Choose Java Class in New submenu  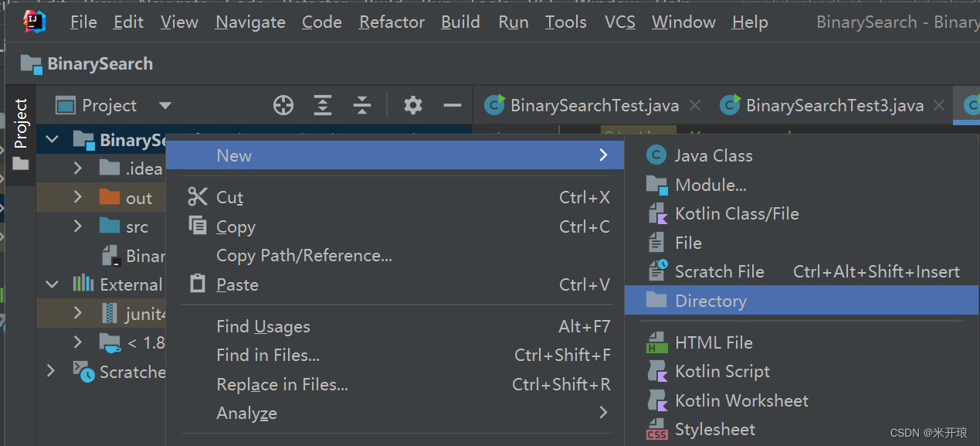pos(713,155)
